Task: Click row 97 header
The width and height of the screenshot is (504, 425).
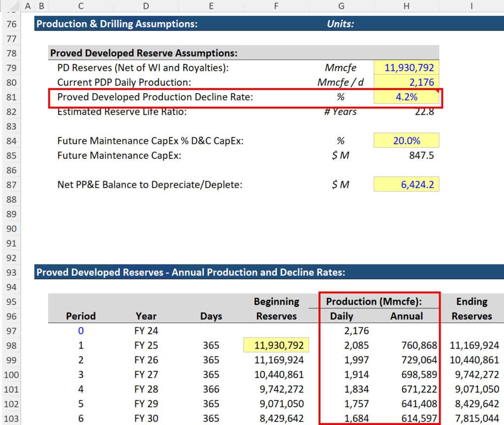Action: tap(11, 330)
